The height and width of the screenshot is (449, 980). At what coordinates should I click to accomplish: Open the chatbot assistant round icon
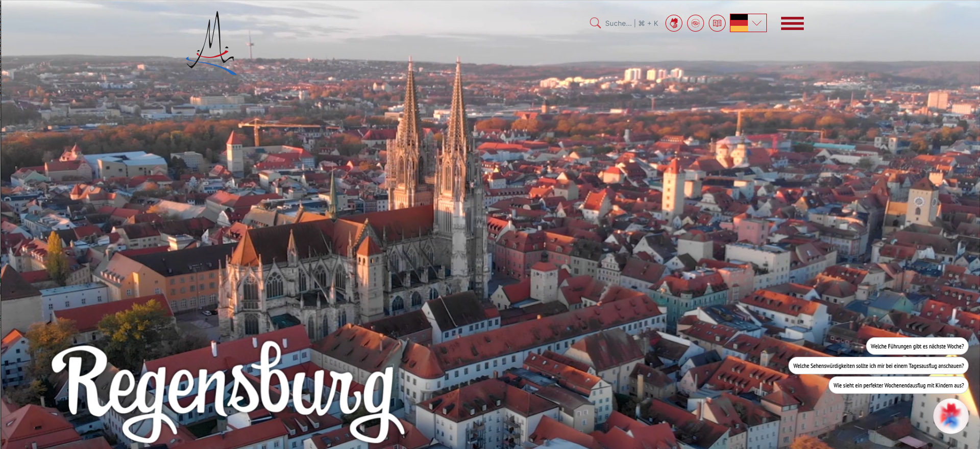click(951, 416)
